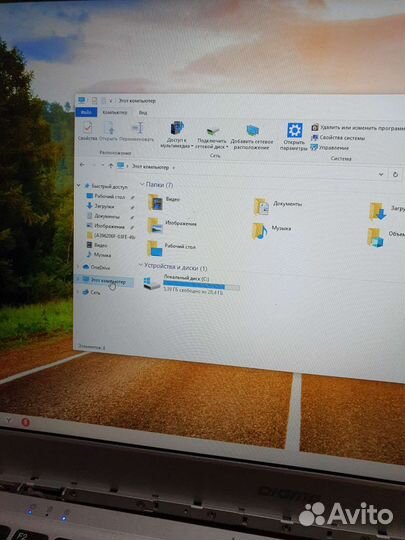This screenshot has width=405, height=540.
Task: Click the Back navigation arrow
Action: [x=82, y=165]
